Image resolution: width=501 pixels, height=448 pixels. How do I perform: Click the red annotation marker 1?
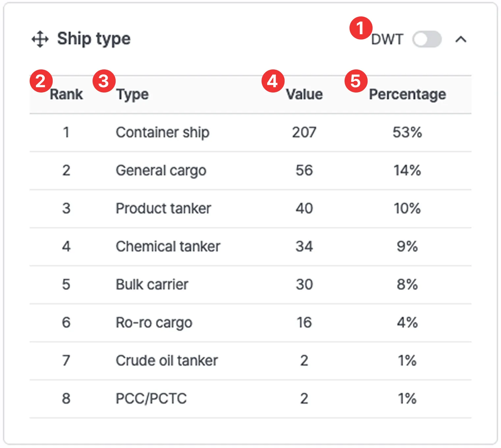click(361, 28)
